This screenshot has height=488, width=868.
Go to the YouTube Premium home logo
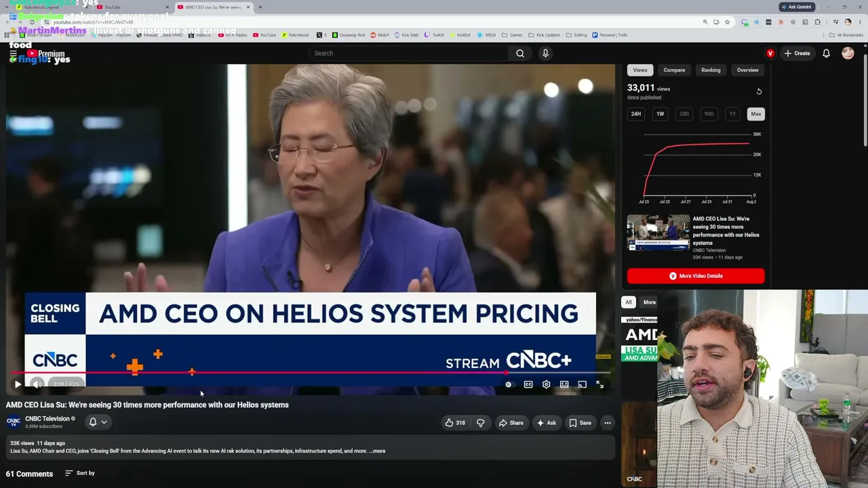tap(46, 54)
